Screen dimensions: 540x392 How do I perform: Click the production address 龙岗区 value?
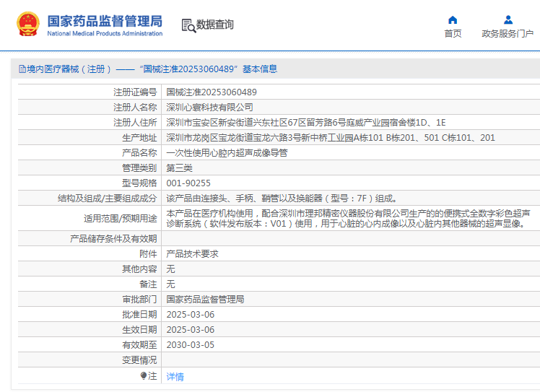tap(330, 137)
